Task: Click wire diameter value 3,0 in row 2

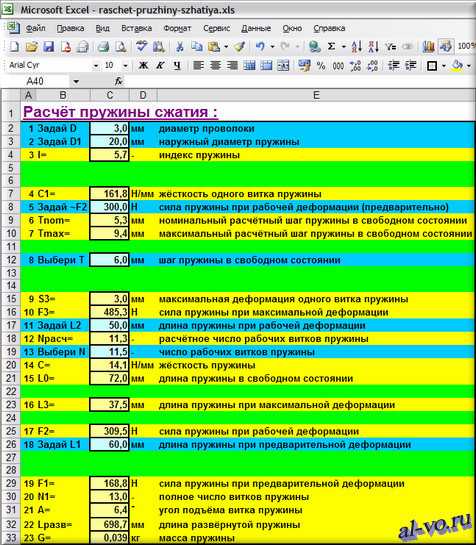Action: tap(109, 128)
